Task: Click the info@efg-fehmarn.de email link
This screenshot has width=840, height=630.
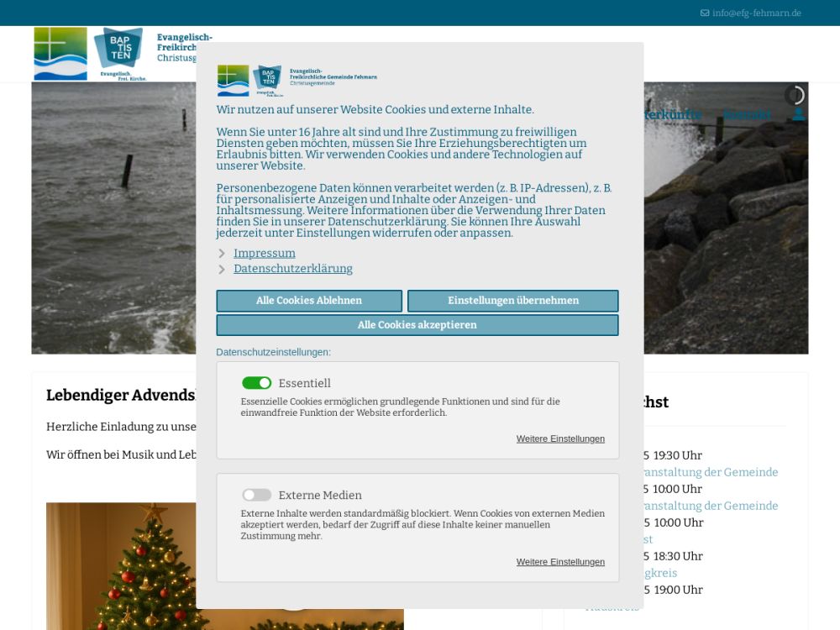Action: click(756, 13)
